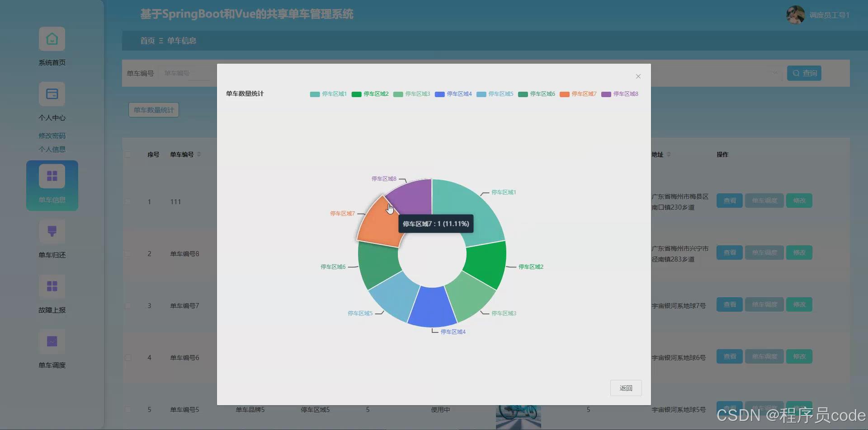Select the checkbox for 单车编号7 row
The image size is (868, 430).
coord(128,305)
